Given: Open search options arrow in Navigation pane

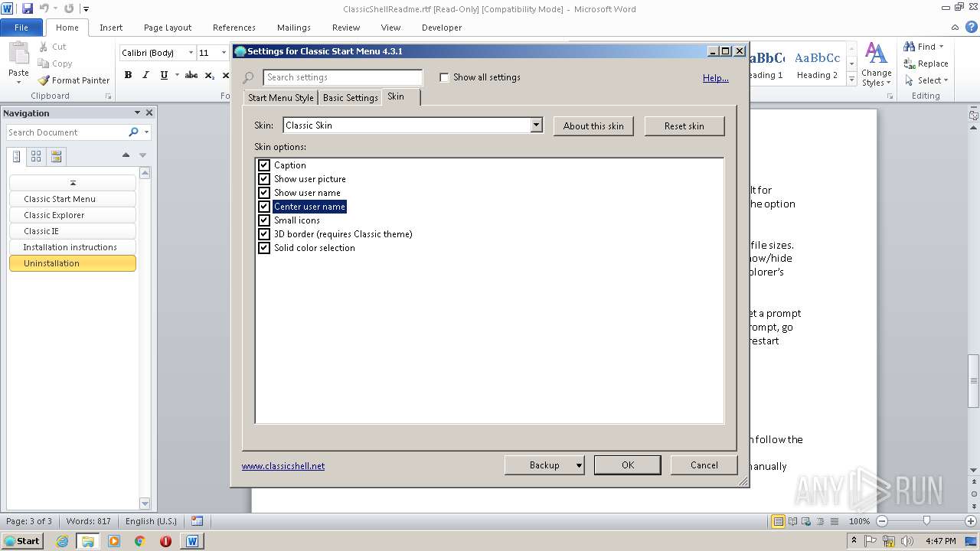Looking at the screenshot, I should pos(146,132).
